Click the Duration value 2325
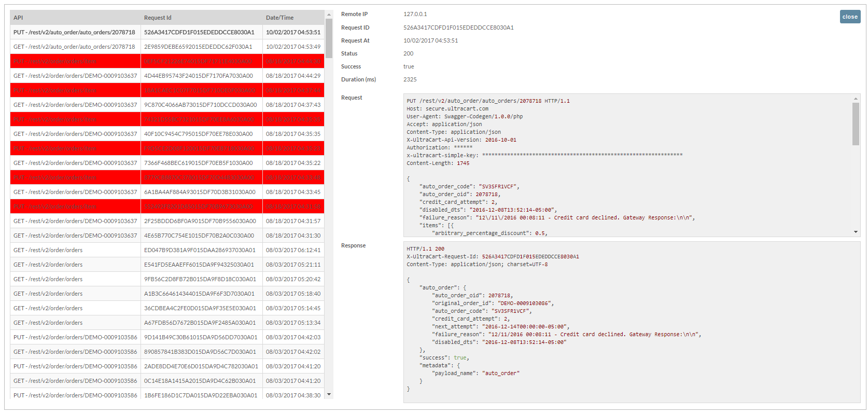 coord(410,79)
